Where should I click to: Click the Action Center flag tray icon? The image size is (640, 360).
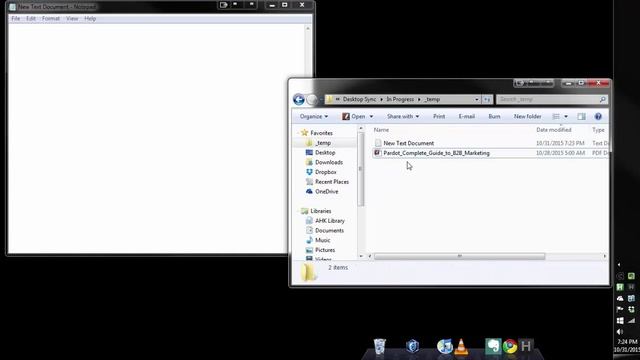(x=620, y=309)
